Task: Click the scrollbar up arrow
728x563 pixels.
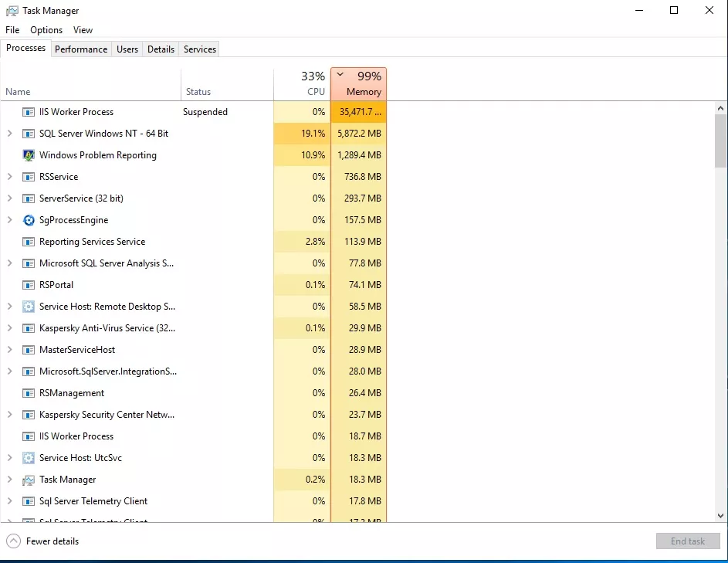Action: pos(720,108)
